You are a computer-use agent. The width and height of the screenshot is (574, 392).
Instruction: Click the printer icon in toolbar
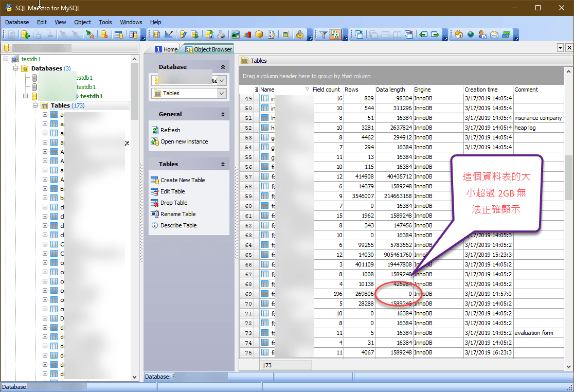tap(221, 35)
